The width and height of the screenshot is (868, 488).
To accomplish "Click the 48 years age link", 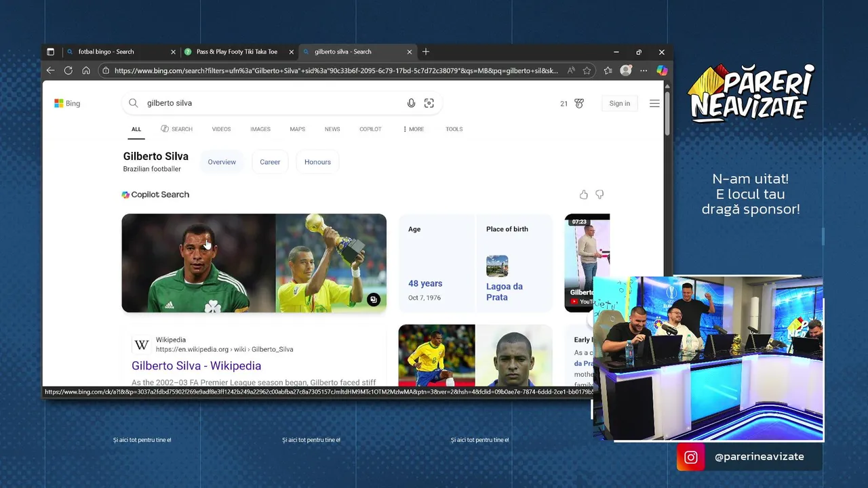I will click(425, 283).
